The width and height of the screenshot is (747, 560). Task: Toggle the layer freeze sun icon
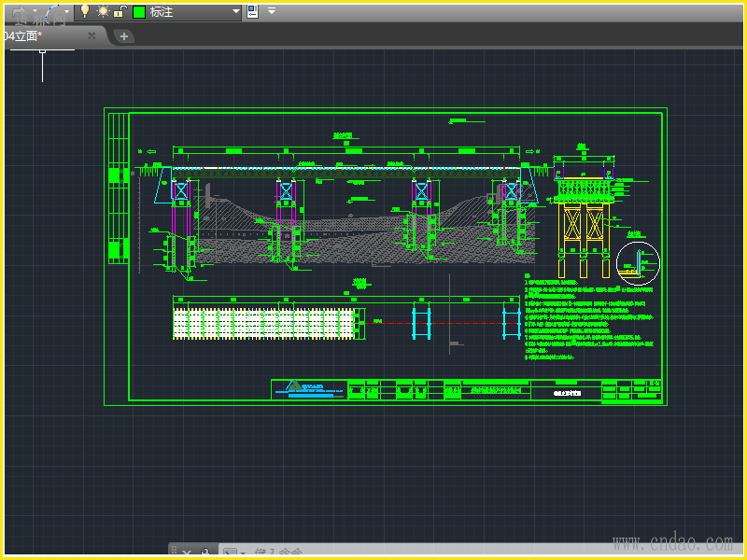point(103,12)
